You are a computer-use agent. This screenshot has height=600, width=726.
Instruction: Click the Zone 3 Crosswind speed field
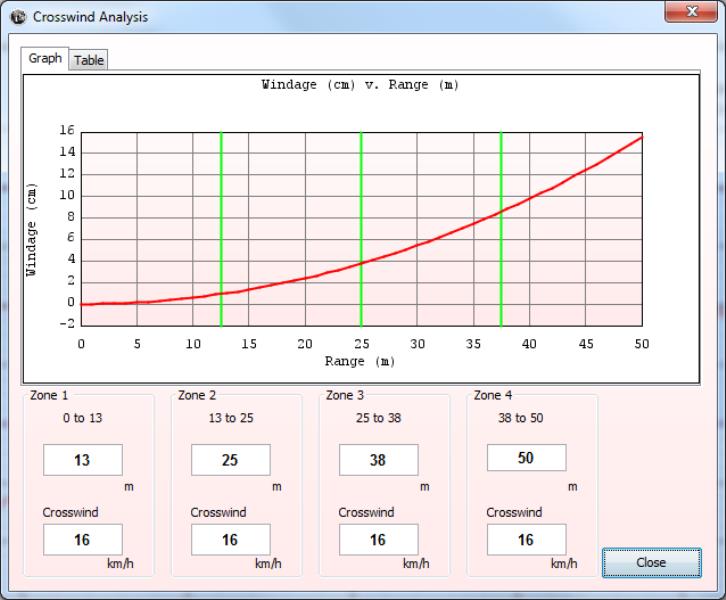(x=378, y=539)
